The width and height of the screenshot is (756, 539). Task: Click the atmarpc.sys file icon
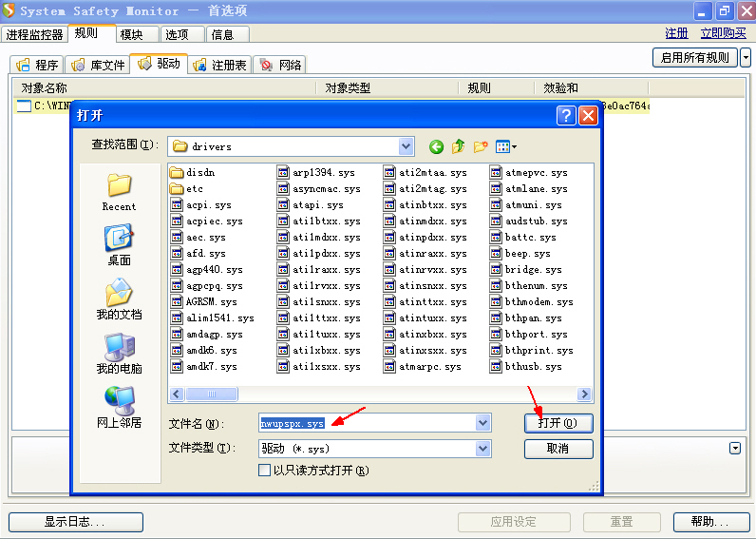(389, 366)
